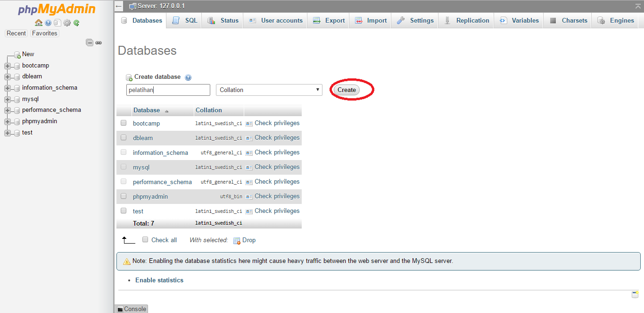The image size is (644, 313).
Task: Click collapse page header icon at top right
Action: (x=638, y=6)
